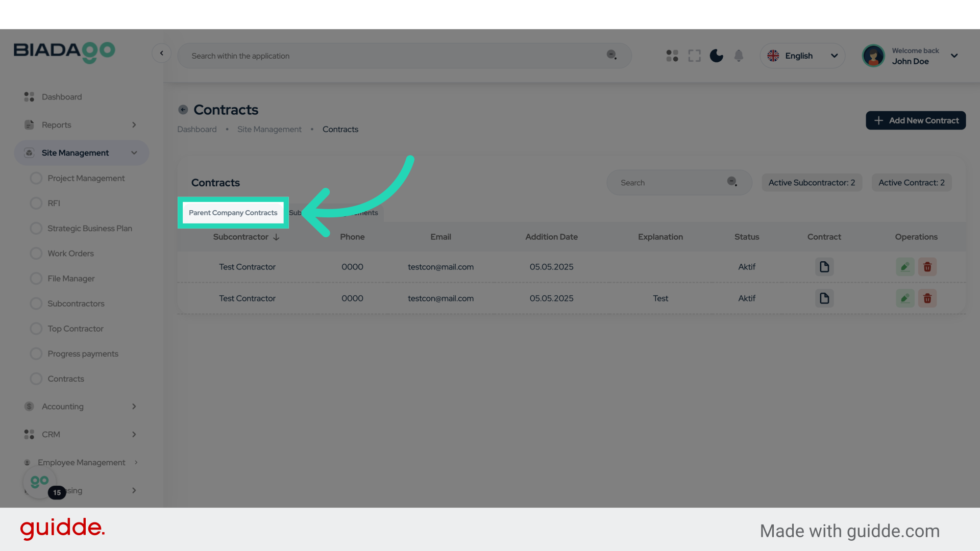Switch to dark mode via the moon icon

click(x=716, y=56)
